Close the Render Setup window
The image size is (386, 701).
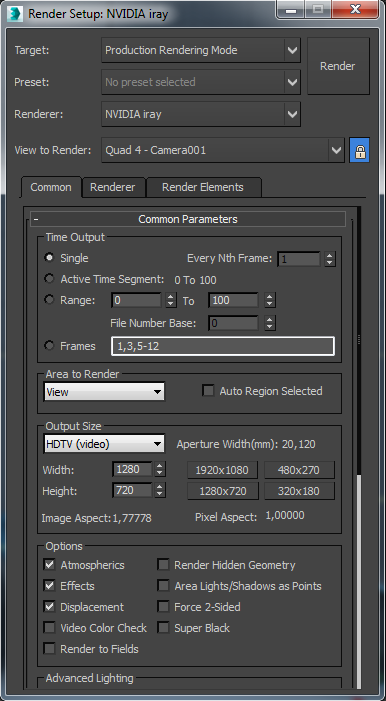(355, 9)
